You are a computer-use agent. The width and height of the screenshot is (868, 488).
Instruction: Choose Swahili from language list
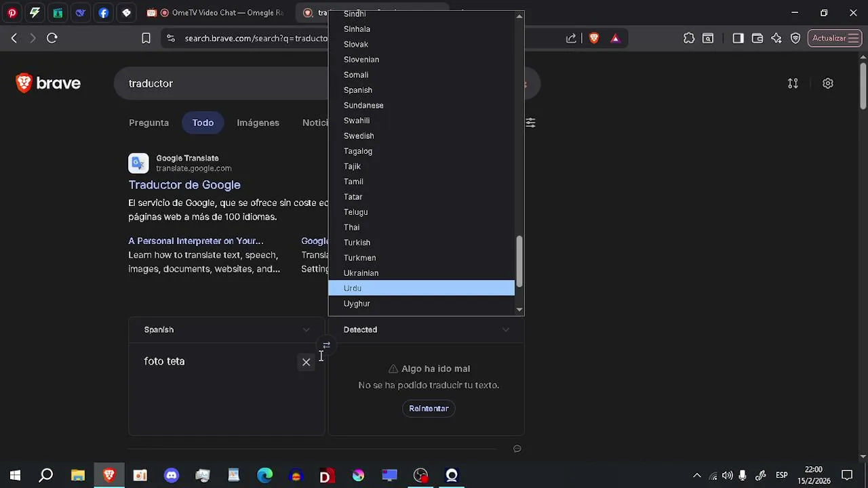[421, 121]
